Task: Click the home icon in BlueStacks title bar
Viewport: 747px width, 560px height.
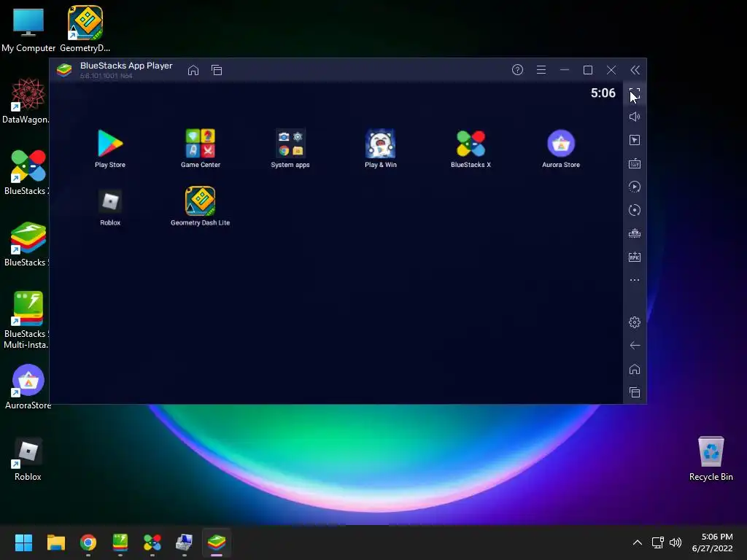Action: tap(193, 70)
